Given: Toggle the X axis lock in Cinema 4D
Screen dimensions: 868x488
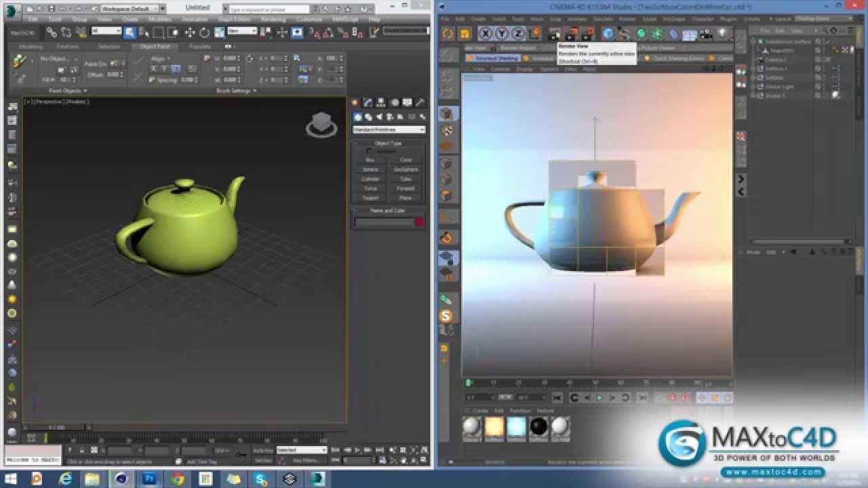Looking at the screenshot, I should point(486,34).
